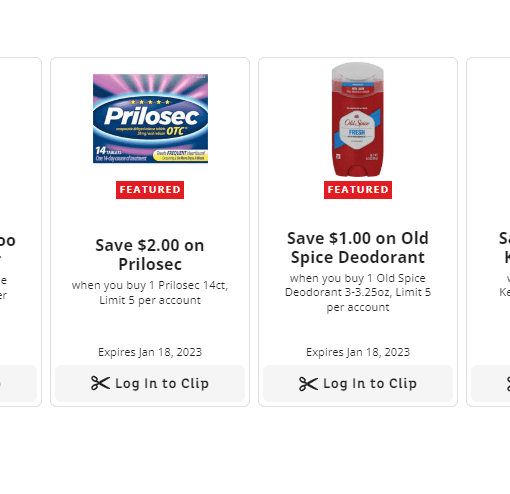
Task: Click the Old Spice Expires Jan 18, 2023 text
Action: tap(358, 352)
